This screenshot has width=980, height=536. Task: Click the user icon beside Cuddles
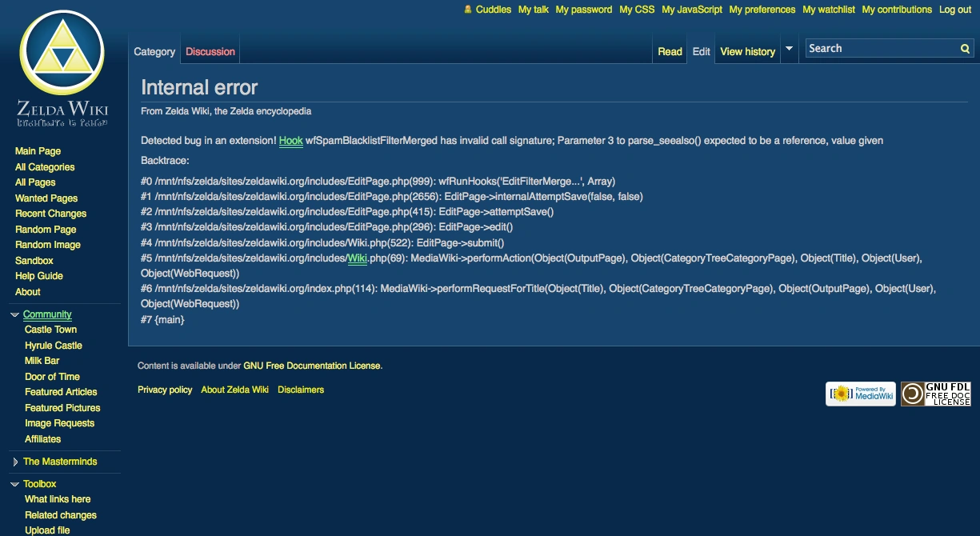[x=468, y=10]
